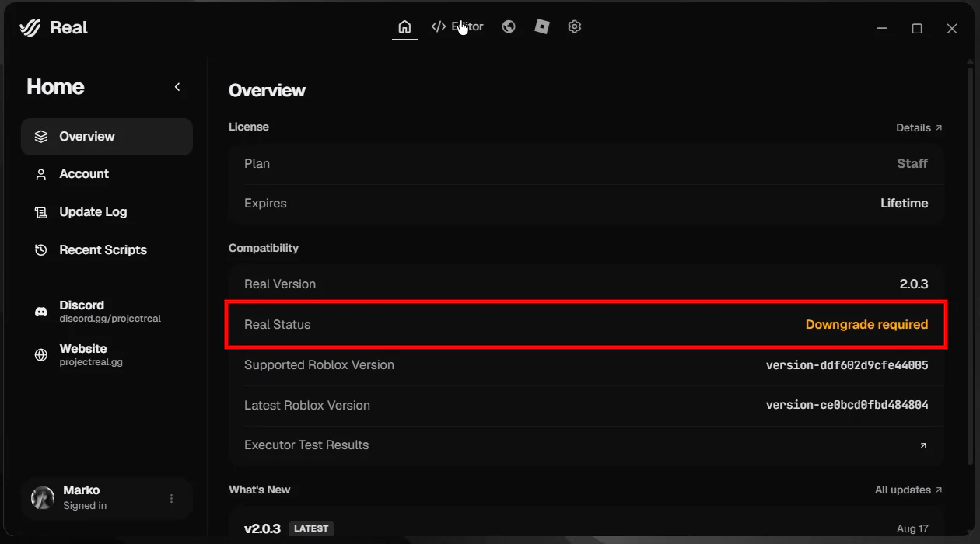The image size is (980, 544).
Task: Open the Home tab icon
Action: [x=404, y=26]
